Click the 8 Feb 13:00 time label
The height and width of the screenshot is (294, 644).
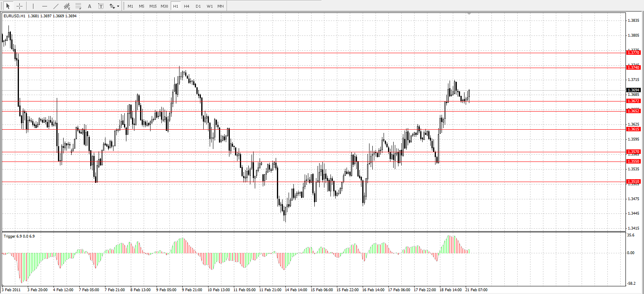(x=140, y=290)
